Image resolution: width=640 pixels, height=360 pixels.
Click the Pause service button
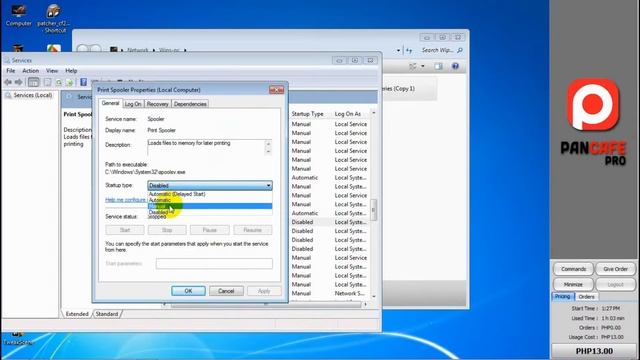click(x=210, y=230)
